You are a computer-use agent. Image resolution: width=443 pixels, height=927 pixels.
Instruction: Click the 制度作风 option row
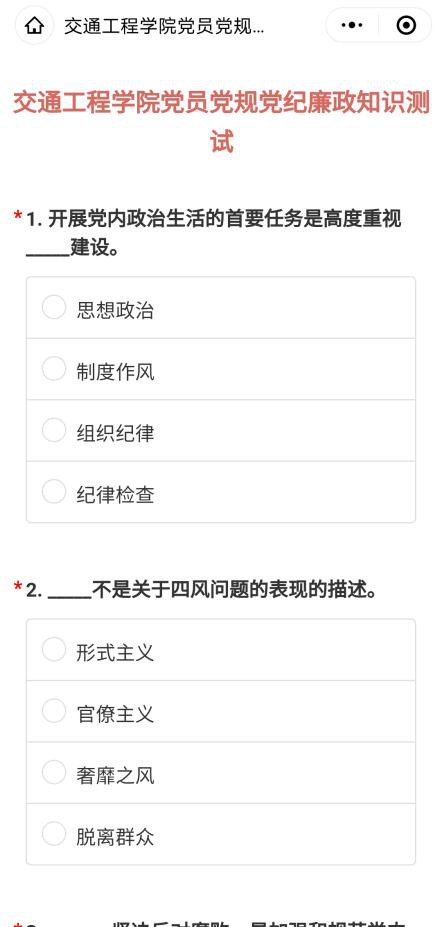tap(221, 369)
